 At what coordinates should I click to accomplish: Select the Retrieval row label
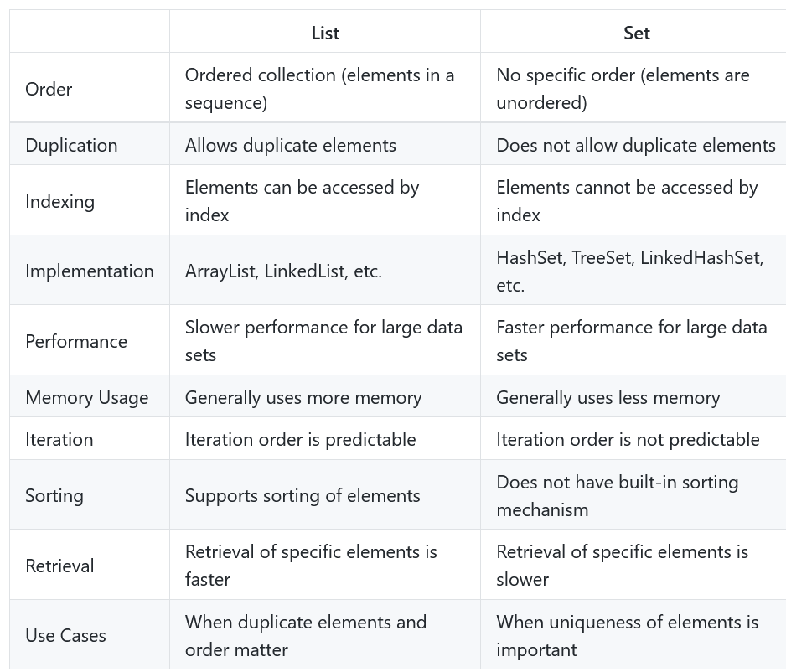coord(59,566)
